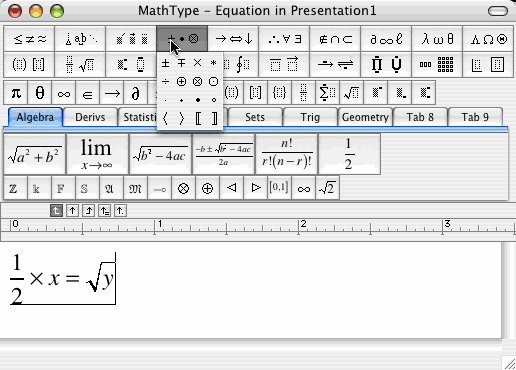Viewport: 516px width, 370px height.
Task: Insert the pi symbol from the small bar
Action: click(16, 93)
